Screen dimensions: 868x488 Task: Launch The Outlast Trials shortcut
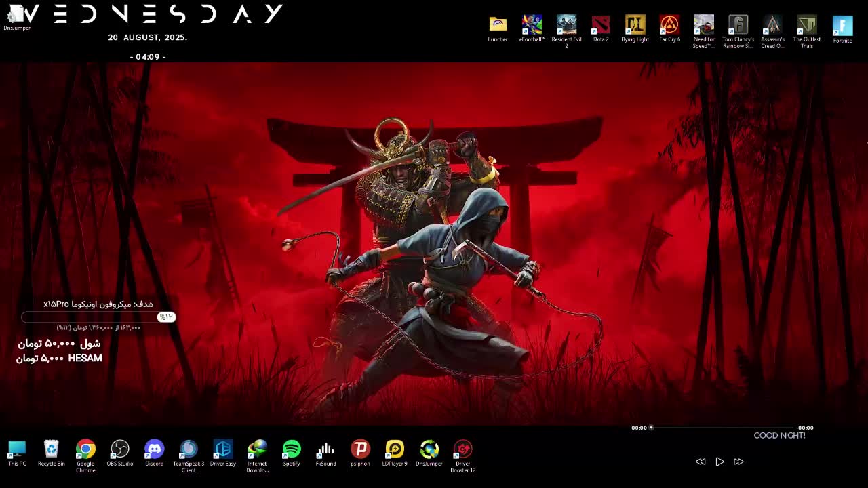click(x=807, y=31)
